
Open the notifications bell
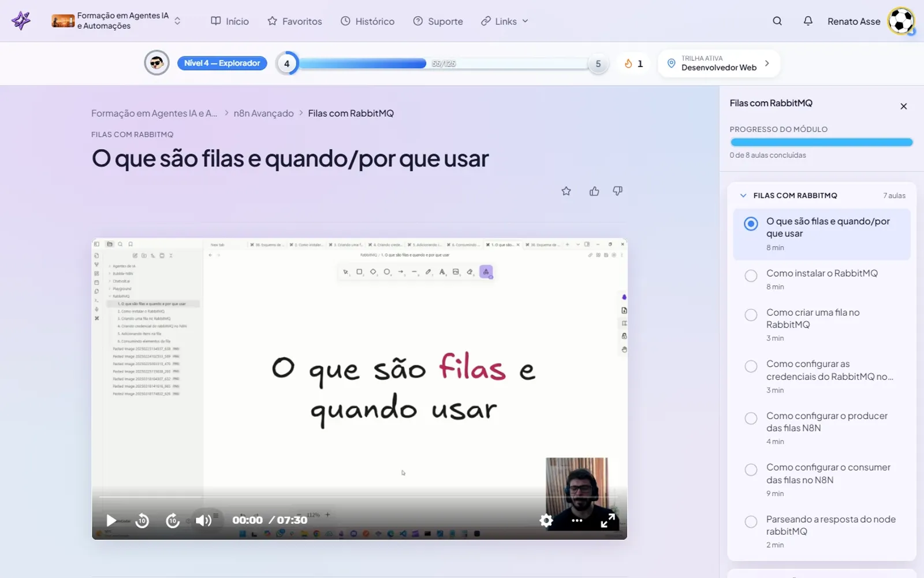[x=808, y=21]
